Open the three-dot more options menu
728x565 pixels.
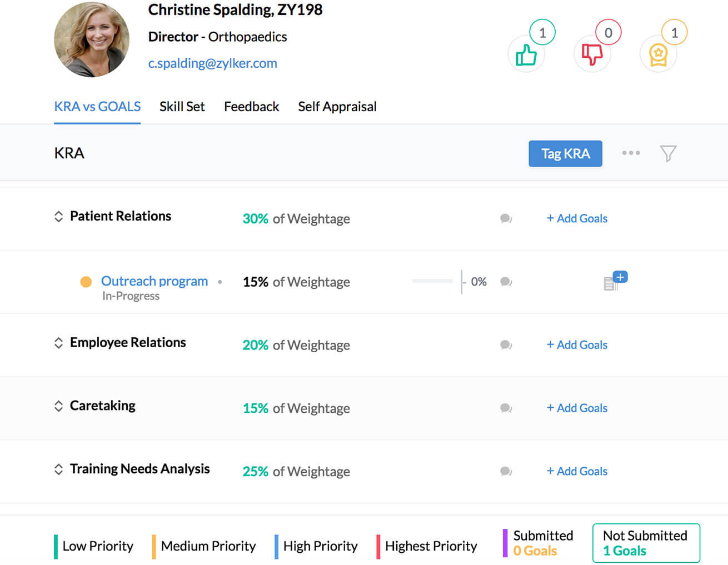(x=631, y=153)
